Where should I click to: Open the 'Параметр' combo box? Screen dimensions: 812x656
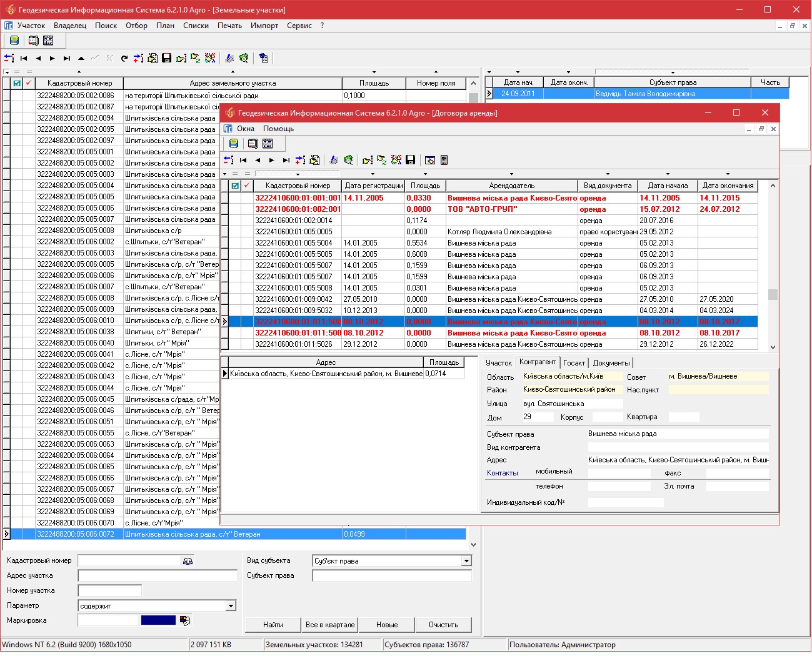pyautogui.click(x=231, y=606)
